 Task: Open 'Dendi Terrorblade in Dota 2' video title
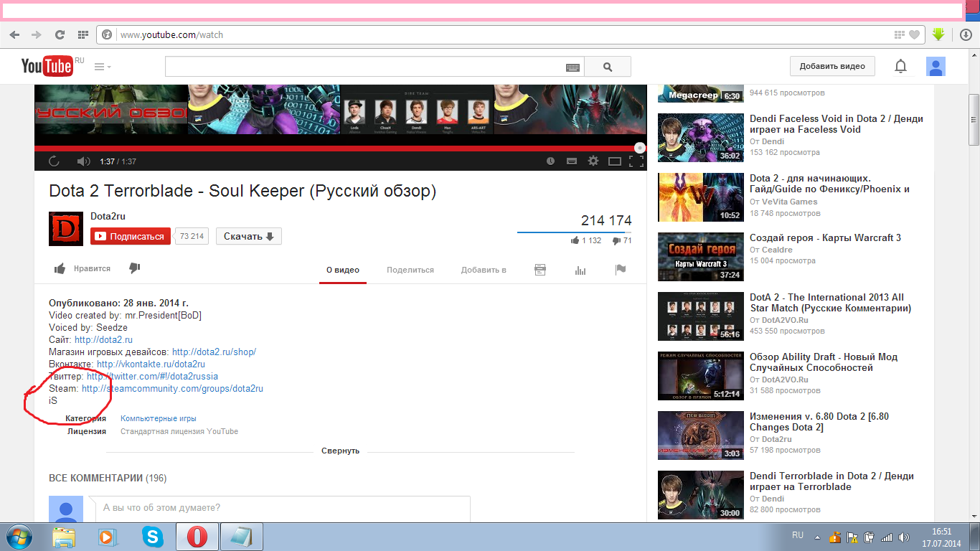[x=831, y=481]
